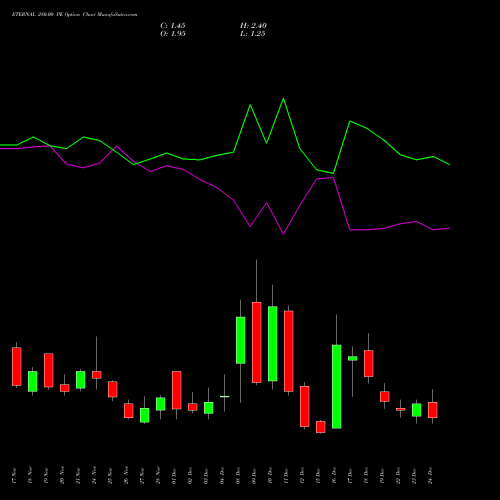Click the 01 Dec date label
This screenshot has height=500, width=500.
(174, 475)
